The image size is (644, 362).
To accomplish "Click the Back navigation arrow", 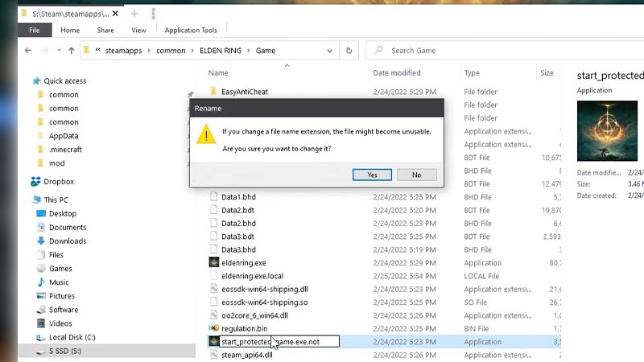I will point(28,51).
